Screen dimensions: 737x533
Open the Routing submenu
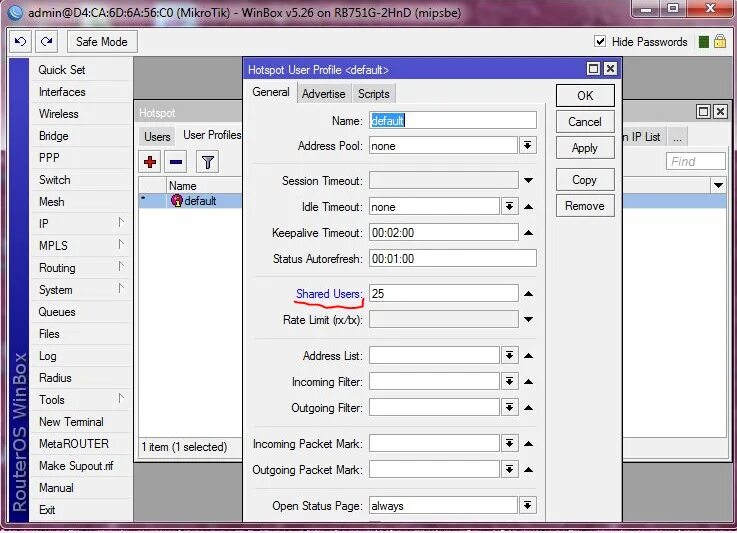80,268
